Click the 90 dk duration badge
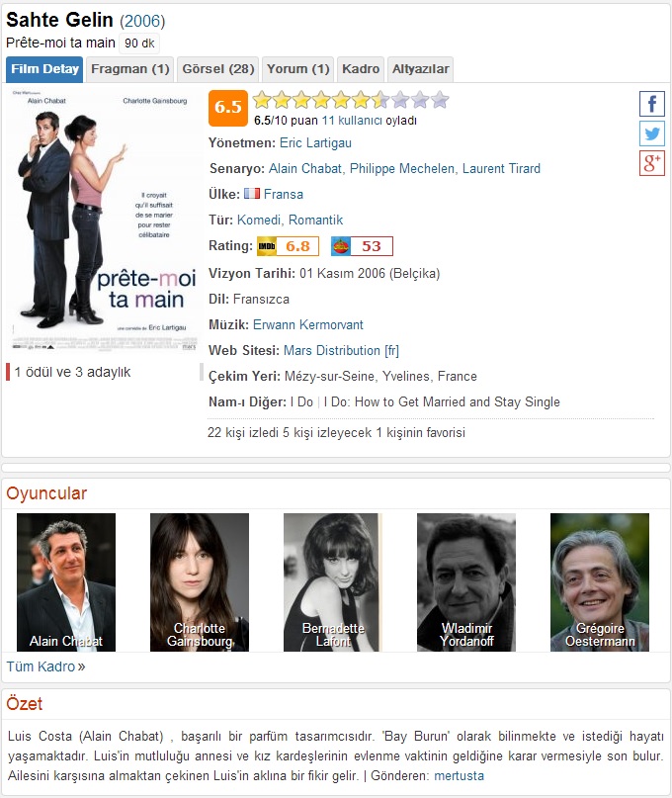Image resolution: width=672 pixels, height=798 pixels. 139,44
